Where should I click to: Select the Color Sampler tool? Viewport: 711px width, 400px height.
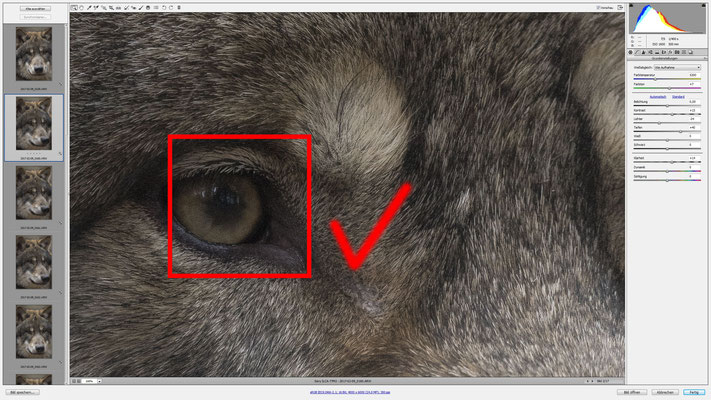(96, 8)
